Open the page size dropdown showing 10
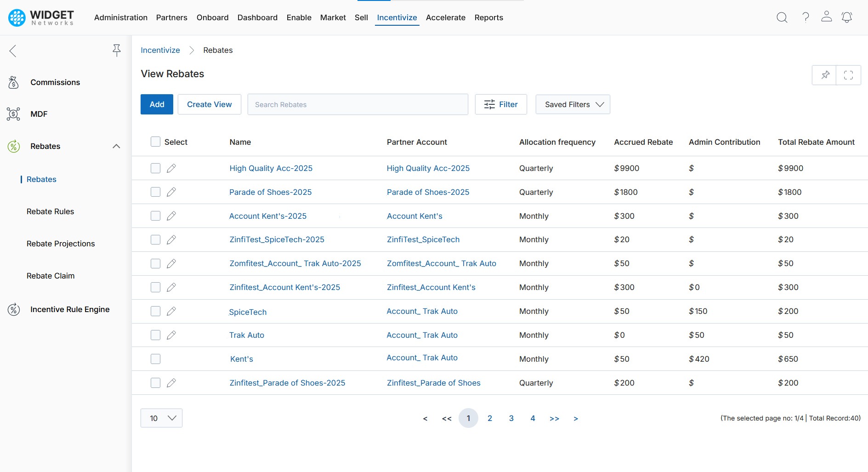 161,418
